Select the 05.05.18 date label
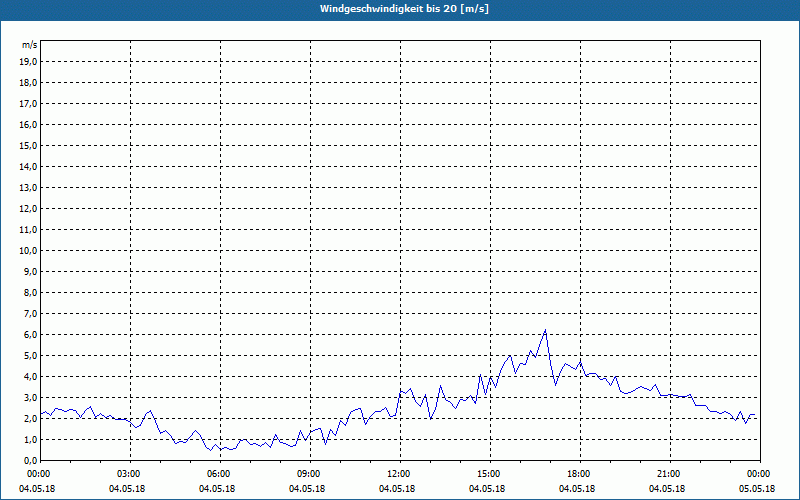Screen dimensions: 800x500 click(x=757, y=489)
